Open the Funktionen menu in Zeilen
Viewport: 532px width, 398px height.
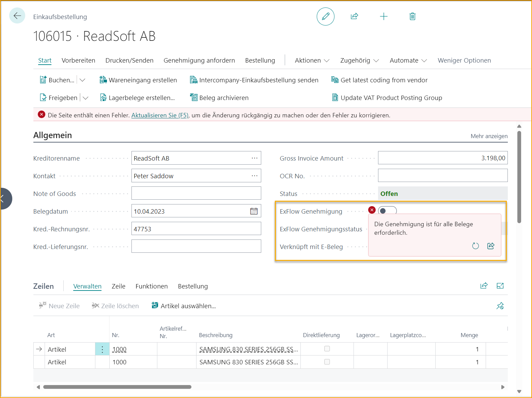click(151, 286)
